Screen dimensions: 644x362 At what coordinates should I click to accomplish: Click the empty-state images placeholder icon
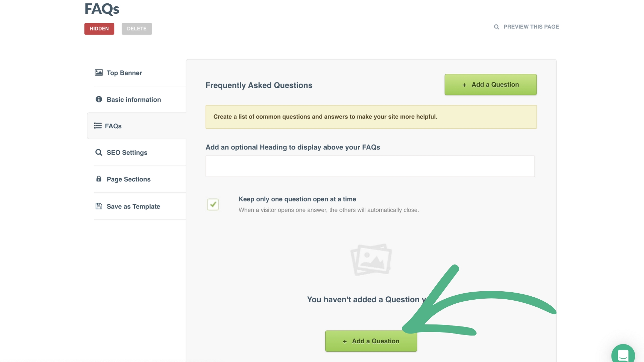(371, 259)
